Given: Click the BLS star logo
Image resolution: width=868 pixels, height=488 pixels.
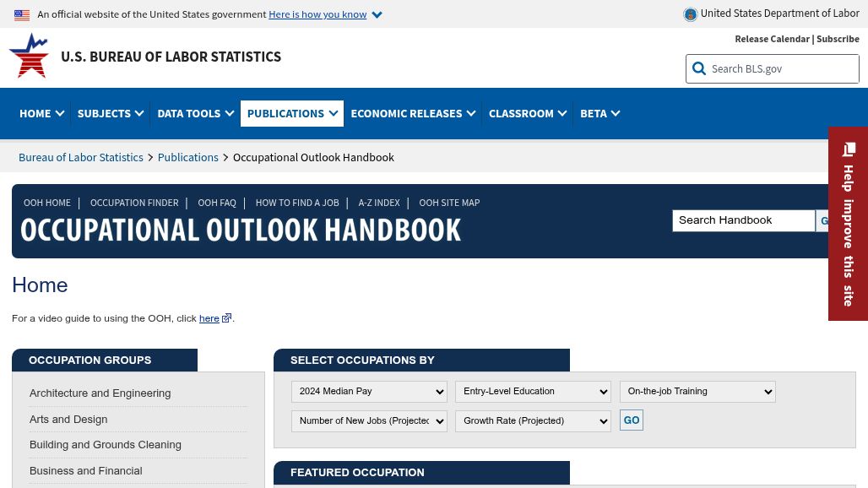Looking at the screenshot, I should click(30, 57).
